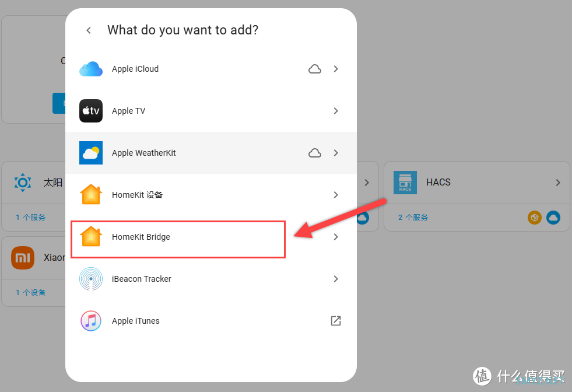Image resolution: width=572 pixels, height=392 pixels.
Task: Expand the Apple WeatherKit row chevron
Action: pyautogui.click(x=336, y=153)
